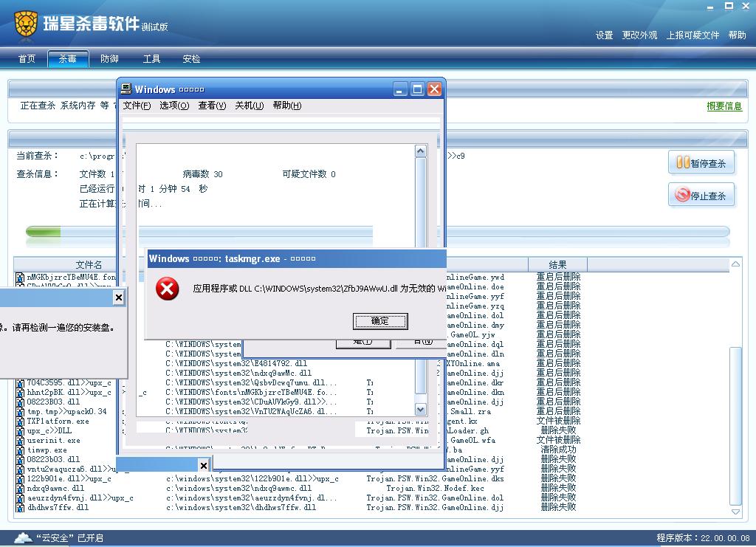Click file icon of TXPlatform.exe row
The width and height of the screenshot is (756, 547).
tap(20, 422)
